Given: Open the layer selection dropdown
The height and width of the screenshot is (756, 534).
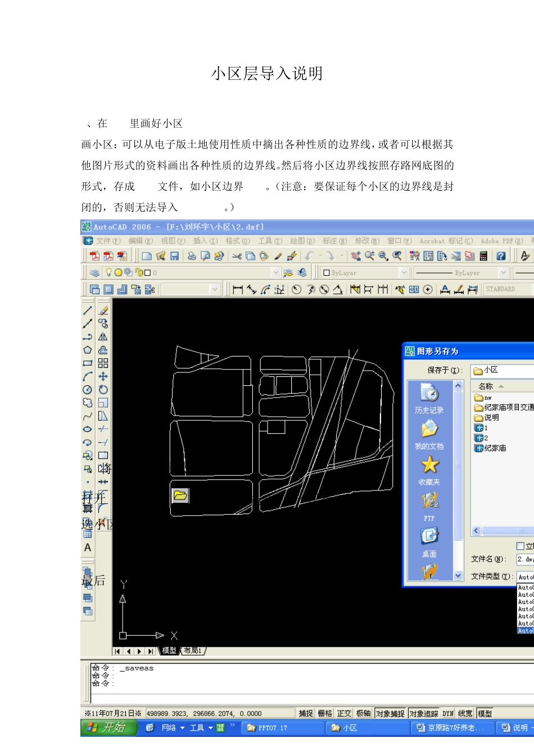Looking at the screenshot, I should point(275,273).
